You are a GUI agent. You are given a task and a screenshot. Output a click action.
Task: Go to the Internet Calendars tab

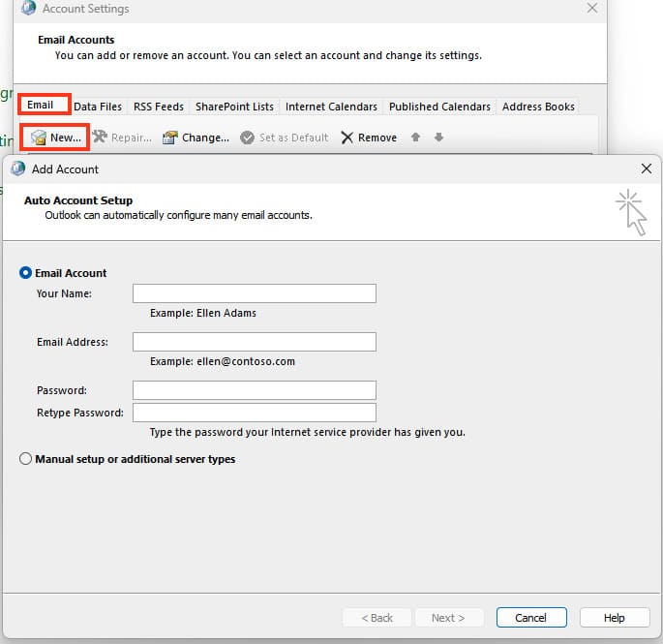331,107
